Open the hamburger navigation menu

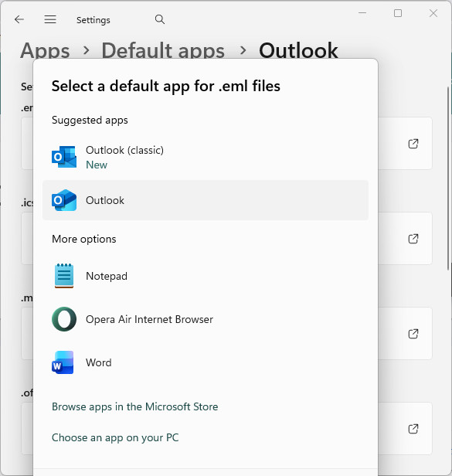50,20
